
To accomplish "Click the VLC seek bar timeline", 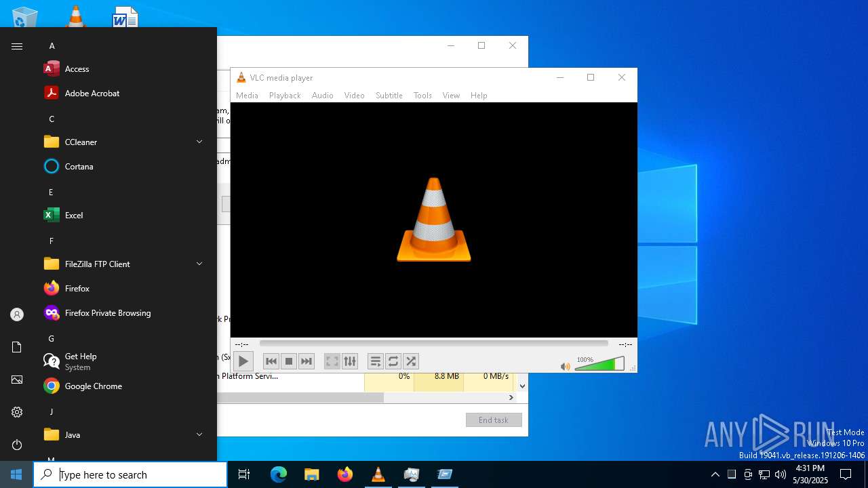I will click(x=434, y=344).
